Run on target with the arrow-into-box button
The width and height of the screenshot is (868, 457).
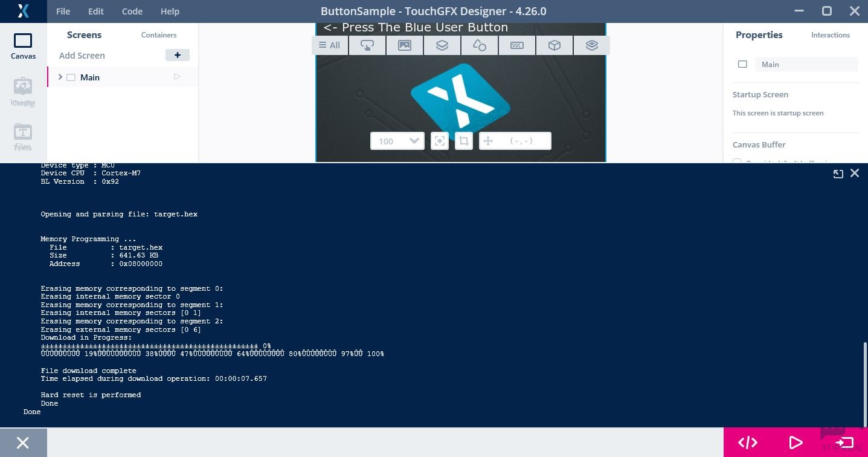844,442
